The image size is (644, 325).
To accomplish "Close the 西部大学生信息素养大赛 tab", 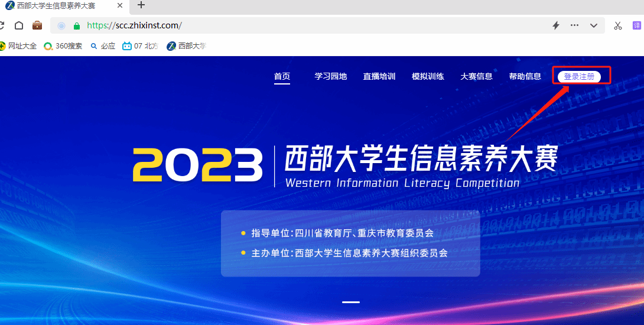I will 120,6.
